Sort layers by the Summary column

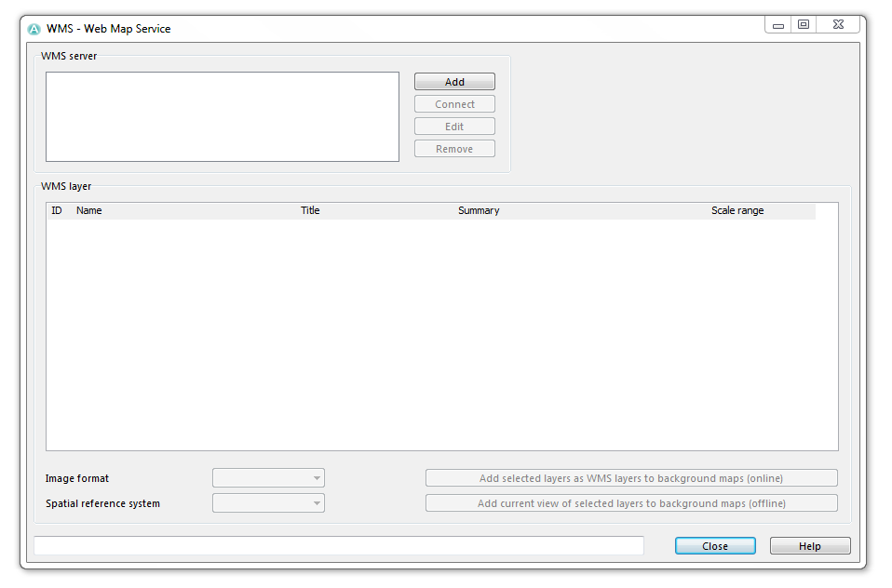click(x=479, y=210)
